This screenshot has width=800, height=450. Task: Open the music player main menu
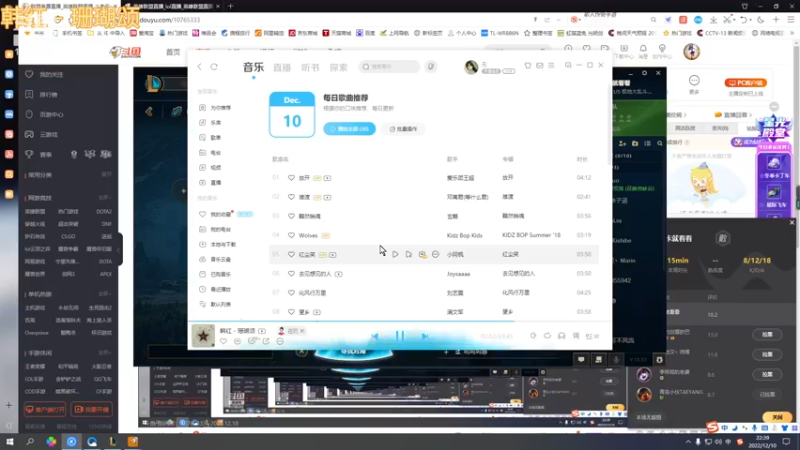tap(551, 65)
